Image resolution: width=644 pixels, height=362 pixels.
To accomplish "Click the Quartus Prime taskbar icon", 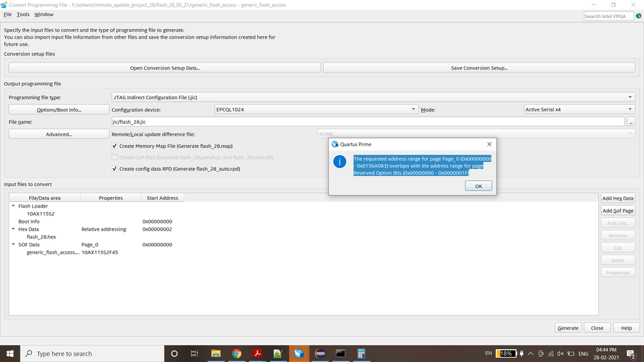I will (x=299, y=354).
